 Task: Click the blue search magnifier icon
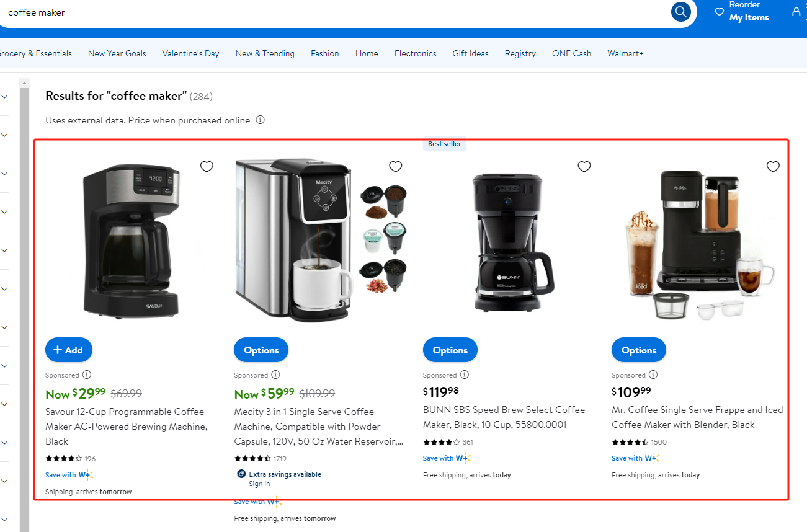point(681,12)
